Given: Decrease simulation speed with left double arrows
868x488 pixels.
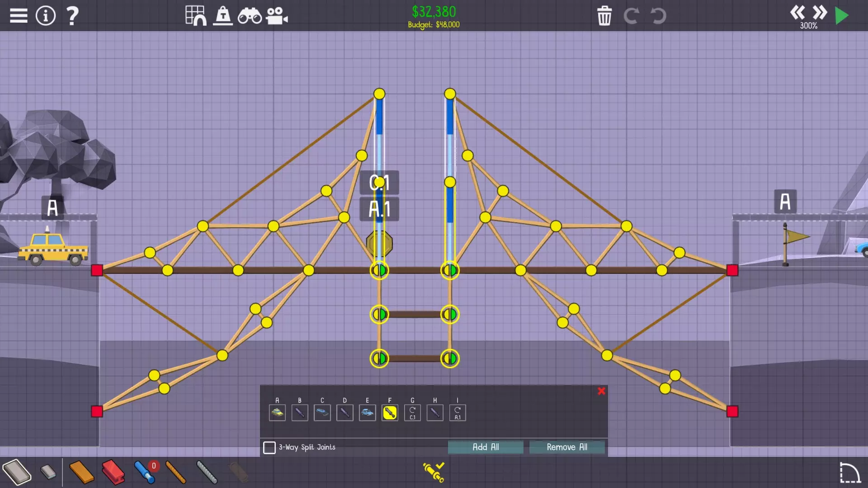Looking at the screenshot, I should pyautogui.click(x=797, y=12).
